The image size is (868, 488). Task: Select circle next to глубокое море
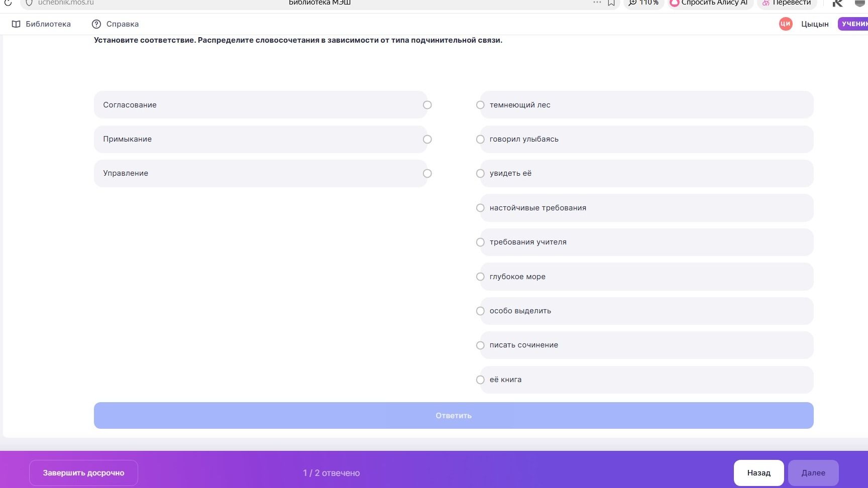tap(480, 277)
